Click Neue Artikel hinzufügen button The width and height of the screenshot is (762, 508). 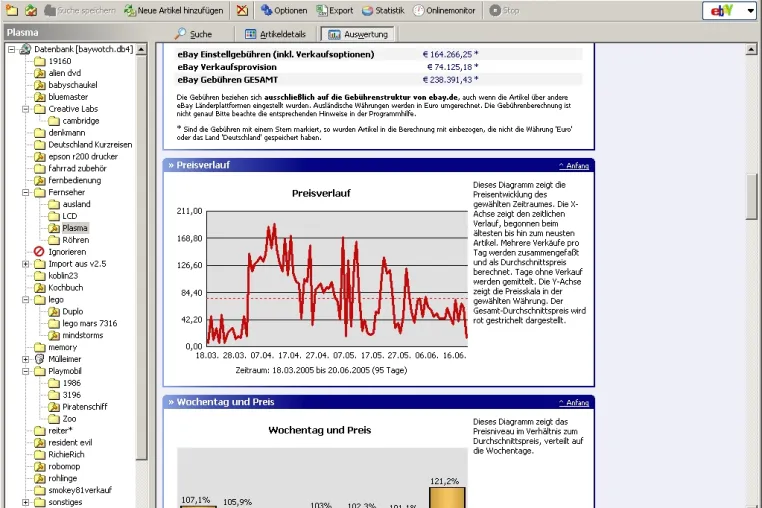coord(173,10)
